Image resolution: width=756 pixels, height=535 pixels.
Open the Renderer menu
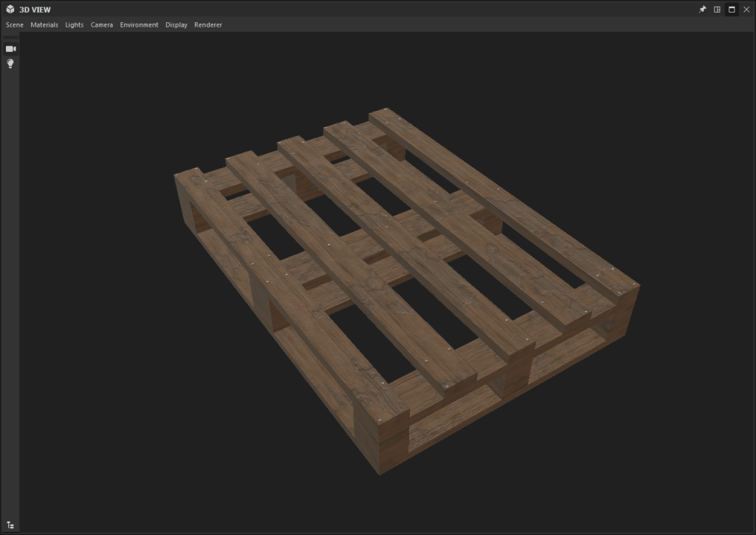point(208,25)
